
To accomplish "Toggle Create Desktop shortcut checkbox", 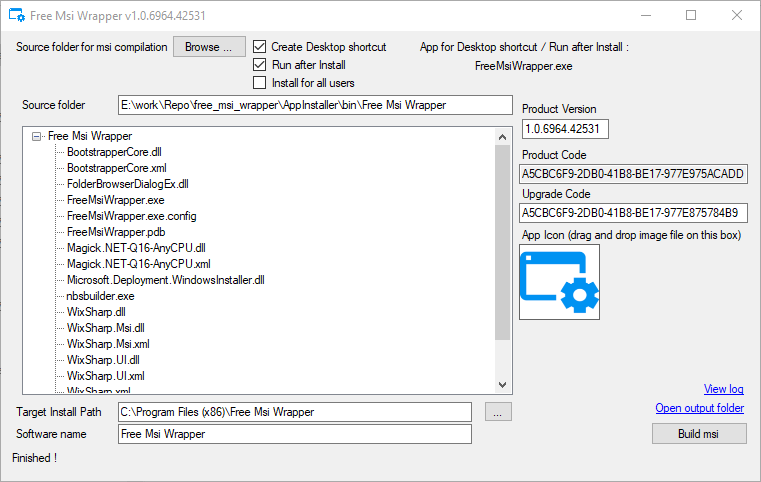I will pyautogui.click(x=260, y=47).
